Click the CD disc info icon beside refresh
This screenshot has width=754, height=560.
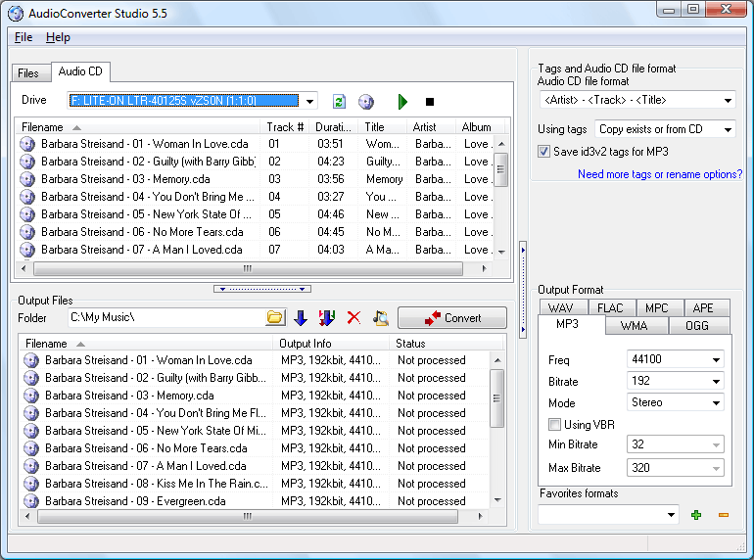[366, 102]
